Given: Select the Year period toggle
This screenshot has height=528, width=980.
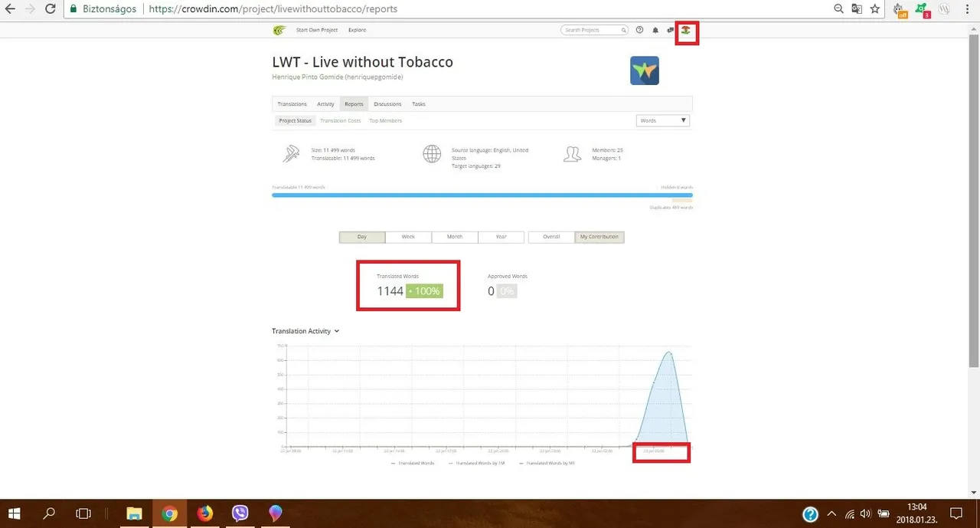Looking at the screenshot, I should (x=501, y=237).
